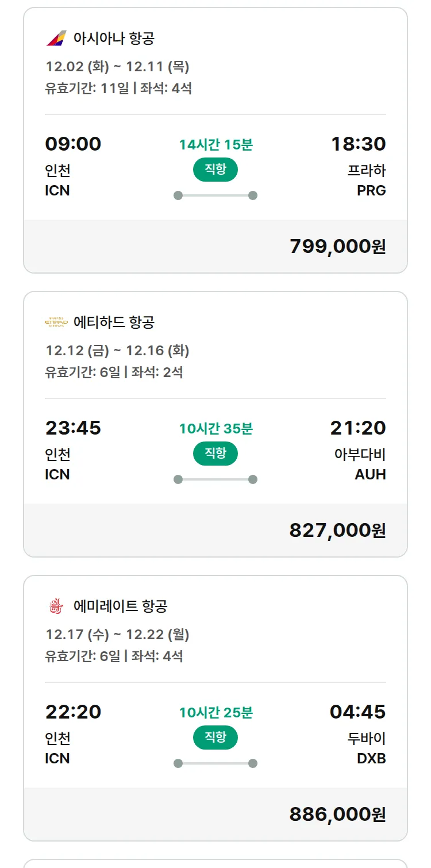The width and height of the screenshot is (431, 868).
Task: Click the 아부다비 AUH arrival airport
Action: coord(360,464)
